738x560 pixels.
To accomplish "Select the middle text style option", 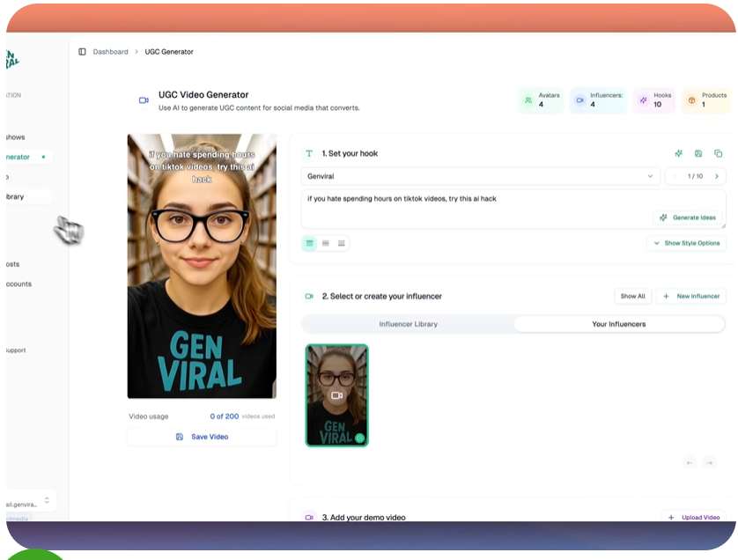I will [x=326, y=243].
